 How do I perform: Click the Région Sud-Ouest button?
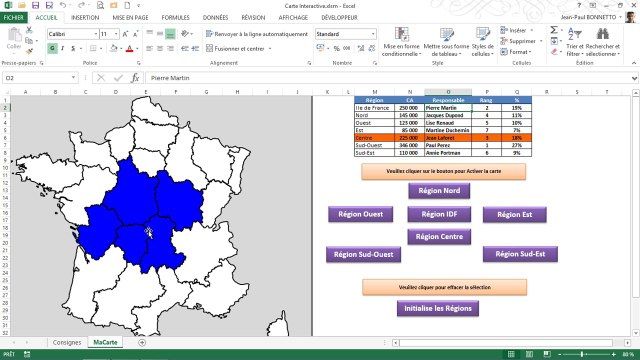tap(363, 254)
